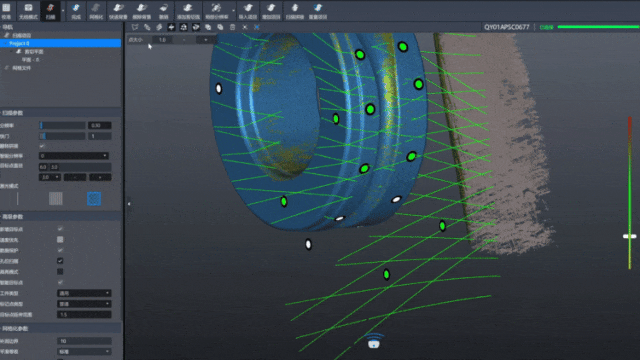Increase point size with the plus button
Viewport: 640px width, 360px height.
point(205,40)
